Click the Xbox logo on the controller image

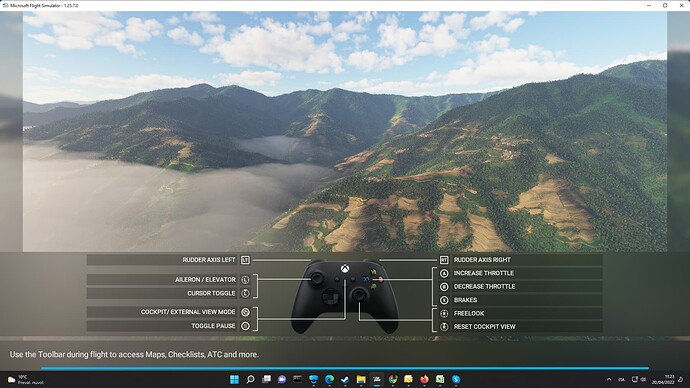[x=345, y=268]
